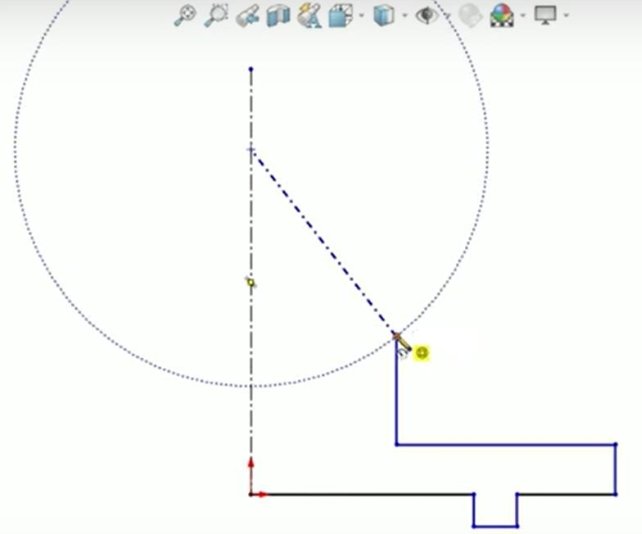The image size is (642, 534).
Task: Toggle the Hide/Show Items eye icon
Action: (427, 16)
